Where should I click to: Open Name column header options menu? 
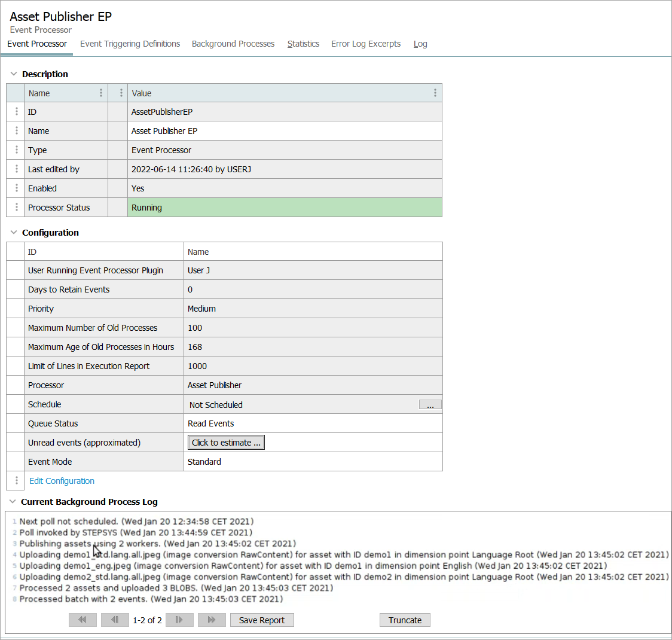click(101, 93)
